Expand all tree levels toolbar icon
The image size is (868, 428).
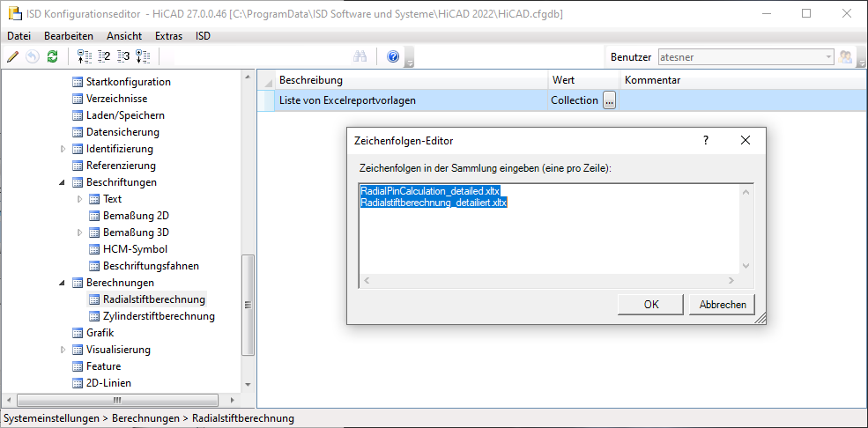(x=143, y=56)
